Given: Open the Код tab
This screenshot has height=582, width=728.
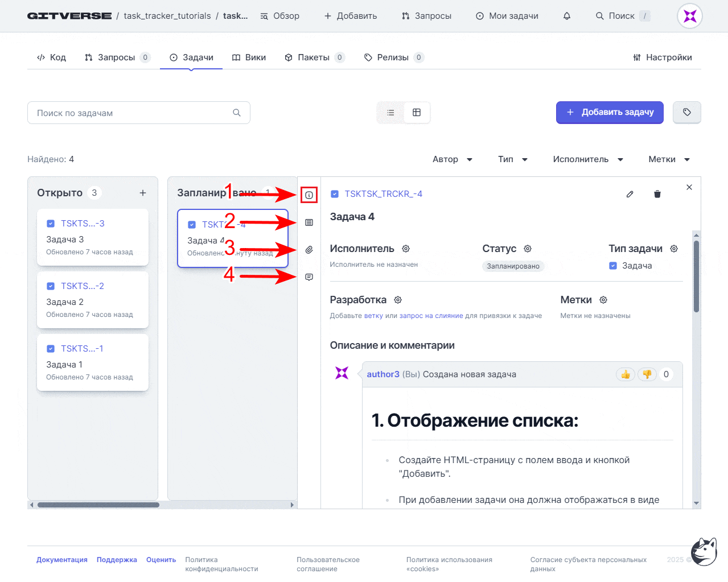Looking at the screenshot, I should tap(51, 57).
